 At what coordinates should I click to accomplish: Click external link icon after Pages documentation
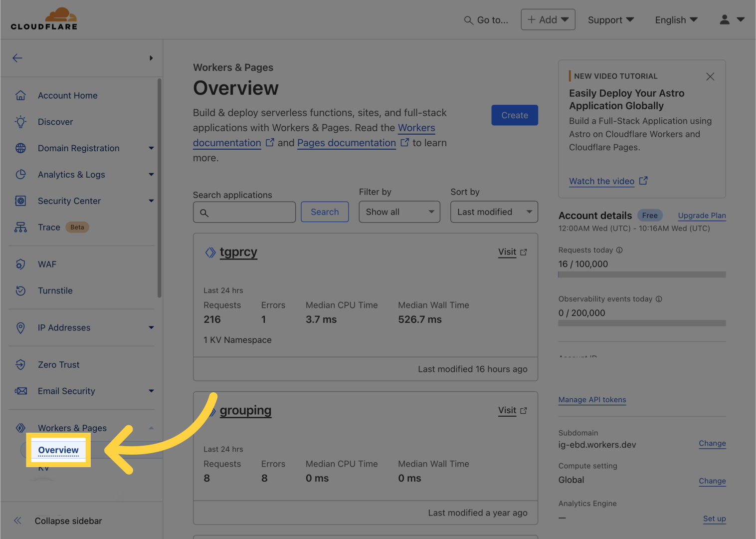(404, 143)
